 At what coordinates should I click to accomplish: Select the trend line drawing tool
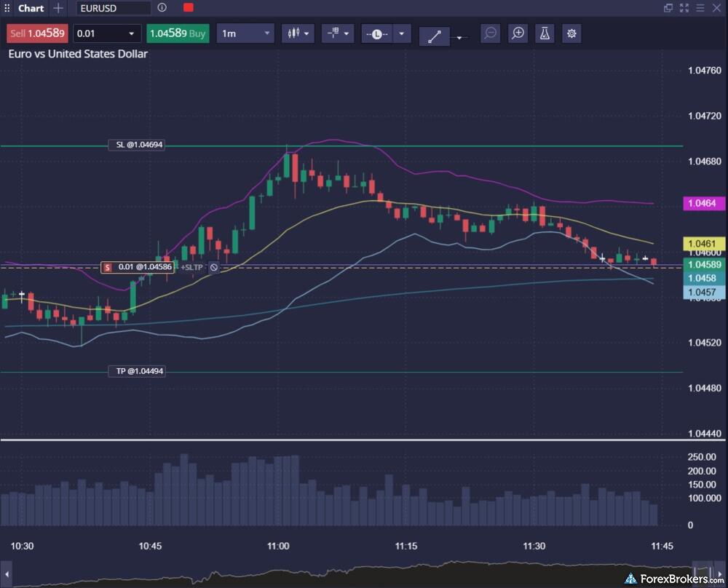(x=434, y=35)
